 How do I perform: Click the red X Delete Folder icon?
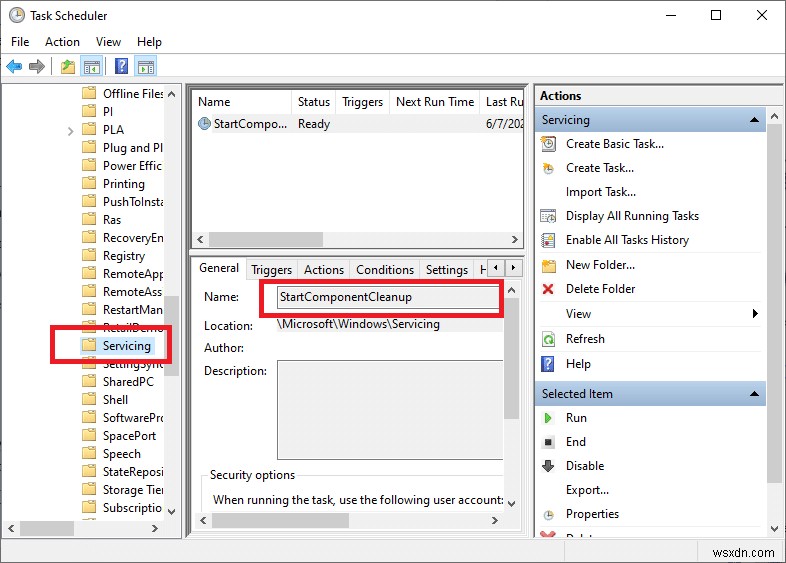548,289
